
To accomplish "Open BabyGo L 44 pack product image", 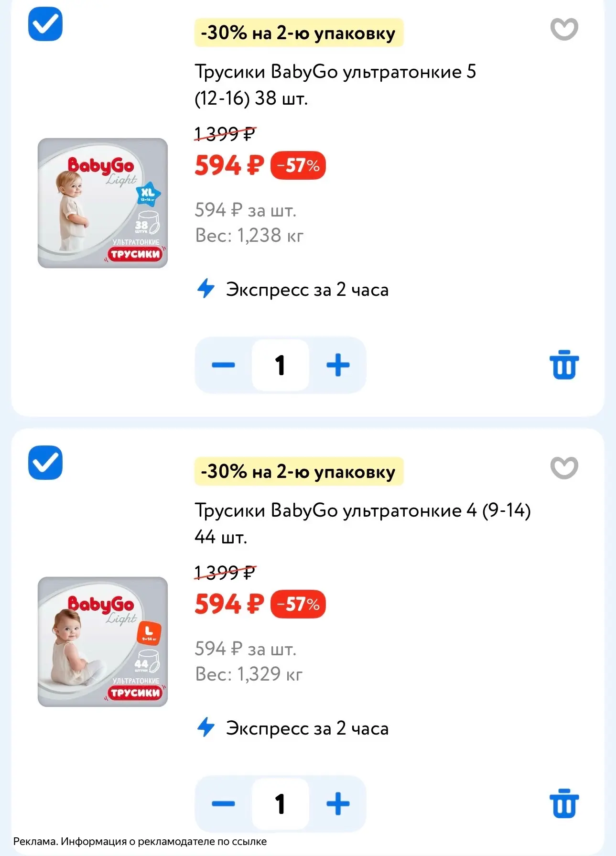I will [103, 642].
